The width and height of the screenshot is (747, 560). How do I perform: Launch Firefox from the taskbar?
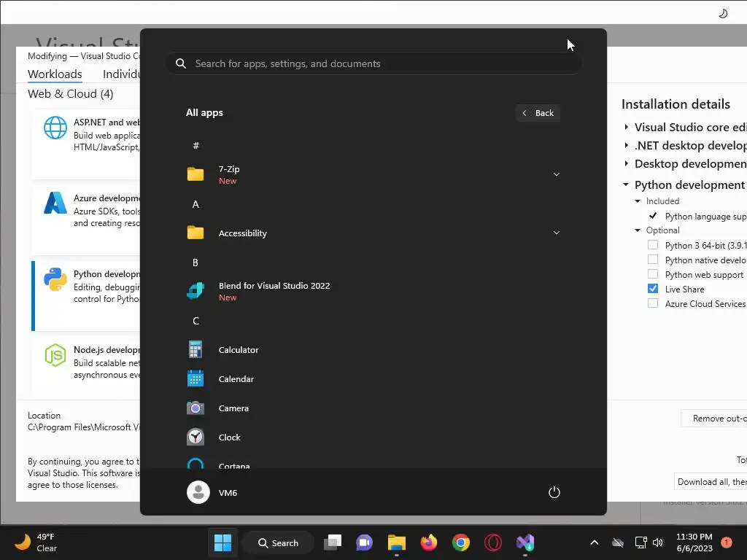[x=429, y=542]
